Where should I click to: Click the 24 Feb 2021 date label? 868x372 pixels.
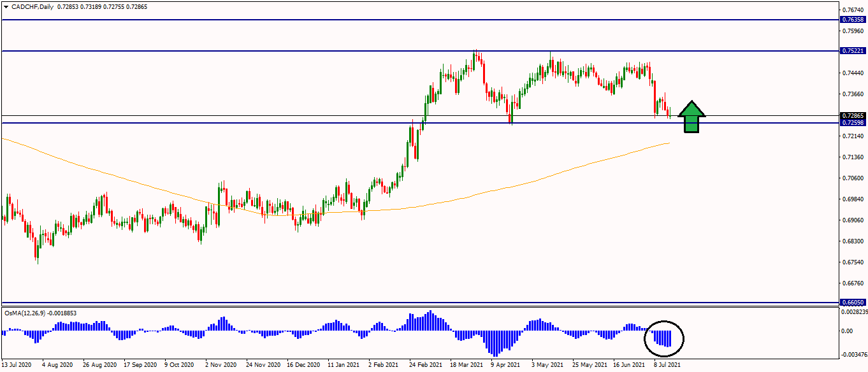pyautogui.click(x=426, y=366)
